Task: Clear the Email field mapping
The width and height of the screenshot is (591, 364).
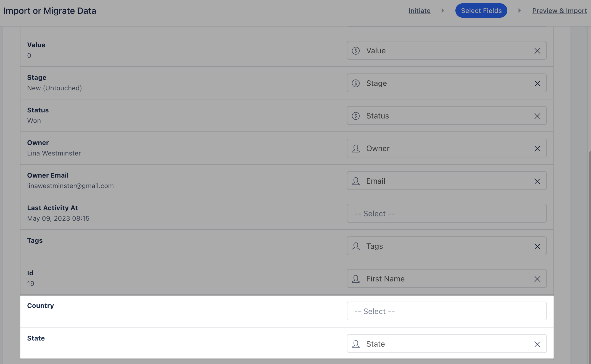Action: [537, 181]
